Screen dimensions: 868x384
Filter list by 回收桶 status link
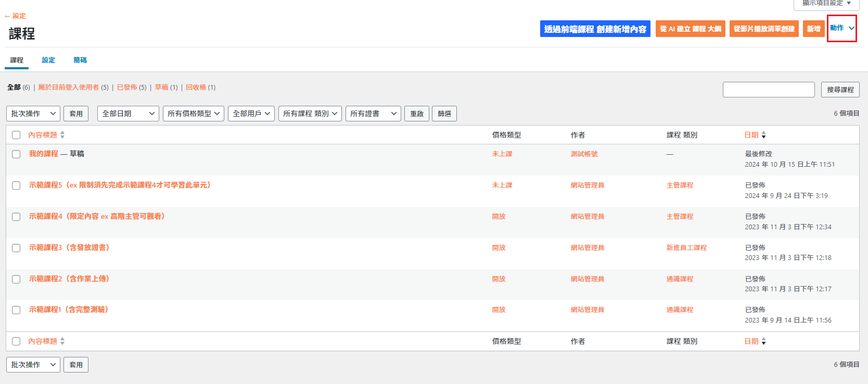point(196,88)
